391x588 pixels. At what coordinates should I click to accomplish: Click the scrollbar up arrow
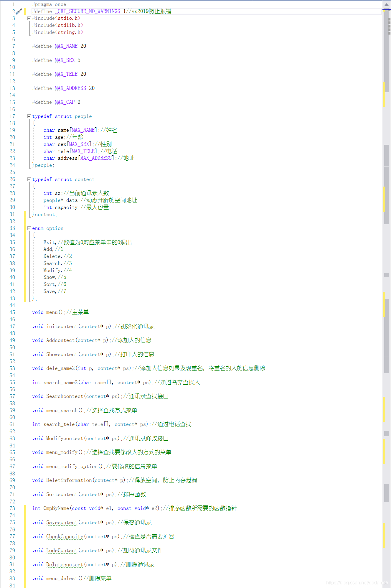[387, 4]
